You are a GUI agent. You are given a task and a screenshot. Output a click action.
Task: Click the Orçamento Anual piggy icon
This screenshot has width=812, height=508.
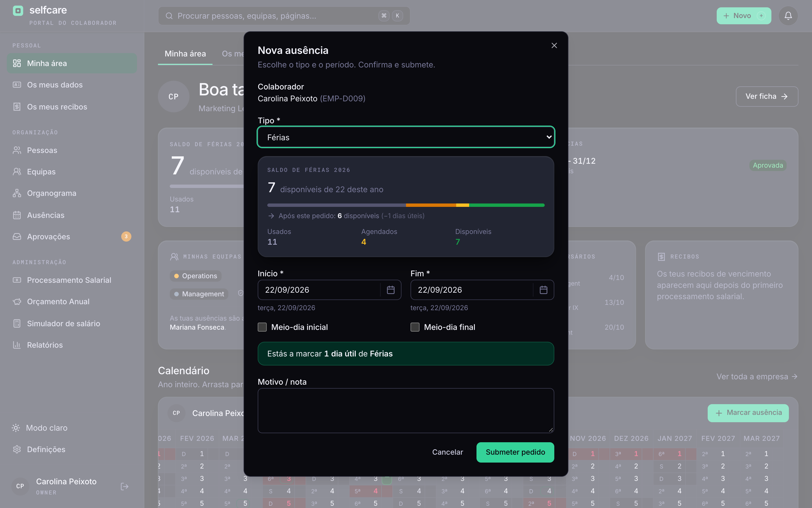tap(17, 301)
